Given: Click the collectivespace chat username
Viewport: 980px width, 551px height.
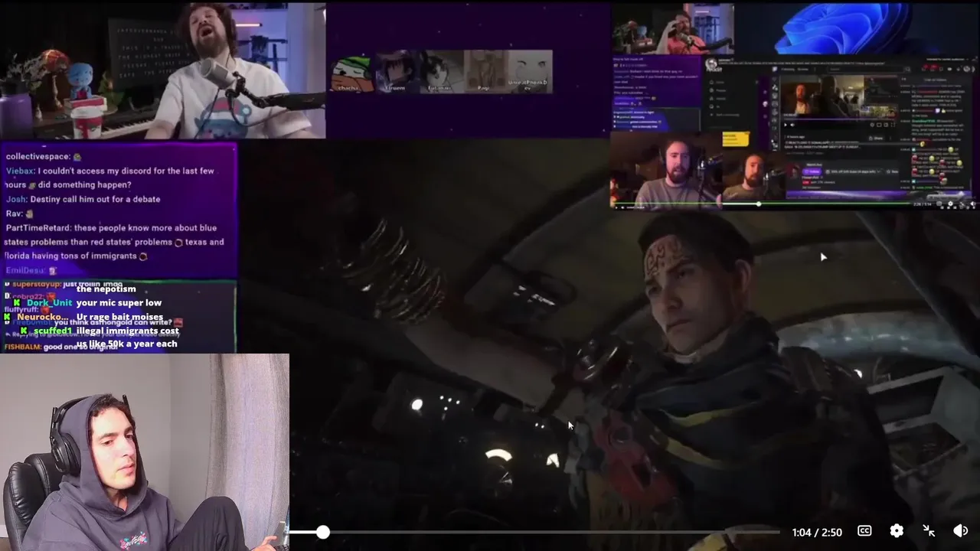Looking at the screenshot, I should coord(38,156).
